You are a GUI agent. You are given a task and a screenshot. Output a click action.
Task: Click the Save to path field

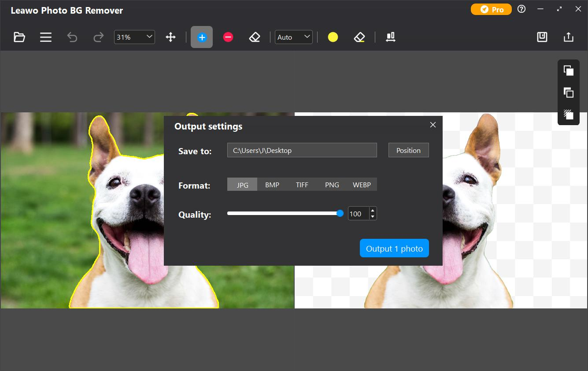302,150
